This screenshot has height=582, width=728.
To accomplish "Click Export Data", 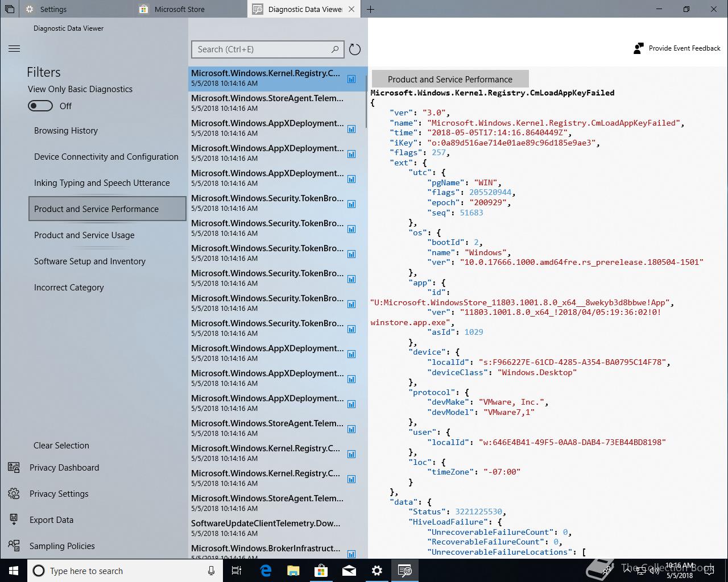I will coord(52,520).
